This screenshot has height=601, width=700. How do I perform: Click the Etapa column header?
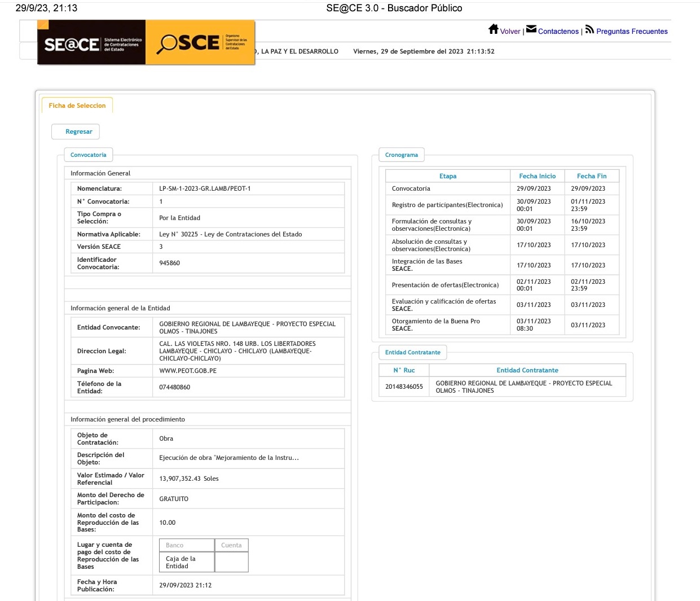448,176
